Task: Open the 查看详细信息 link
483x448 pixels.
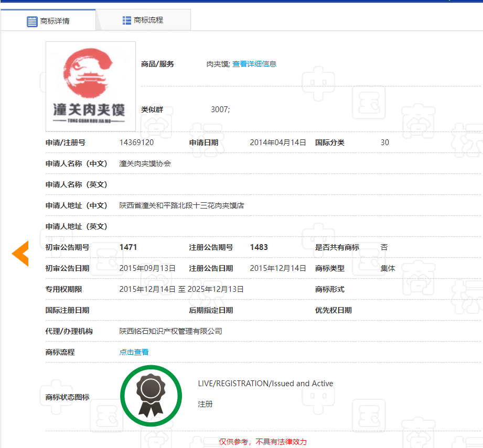Action: [x=254, y=64]
